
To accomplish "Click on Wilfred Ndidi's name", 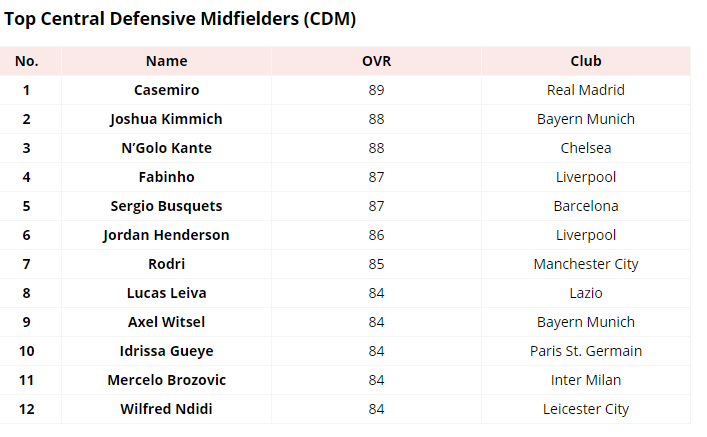I will 166,409.
